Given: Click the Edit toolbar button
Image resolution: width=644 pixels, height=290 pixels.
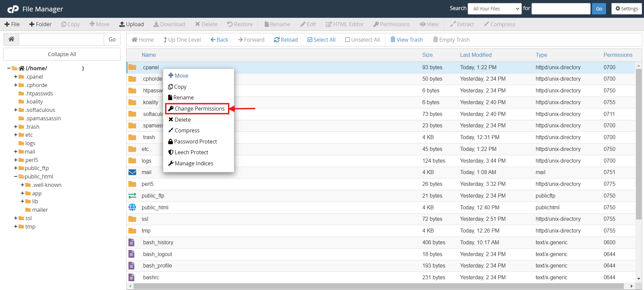Looking at the screenshot, I should pos(308,24).
